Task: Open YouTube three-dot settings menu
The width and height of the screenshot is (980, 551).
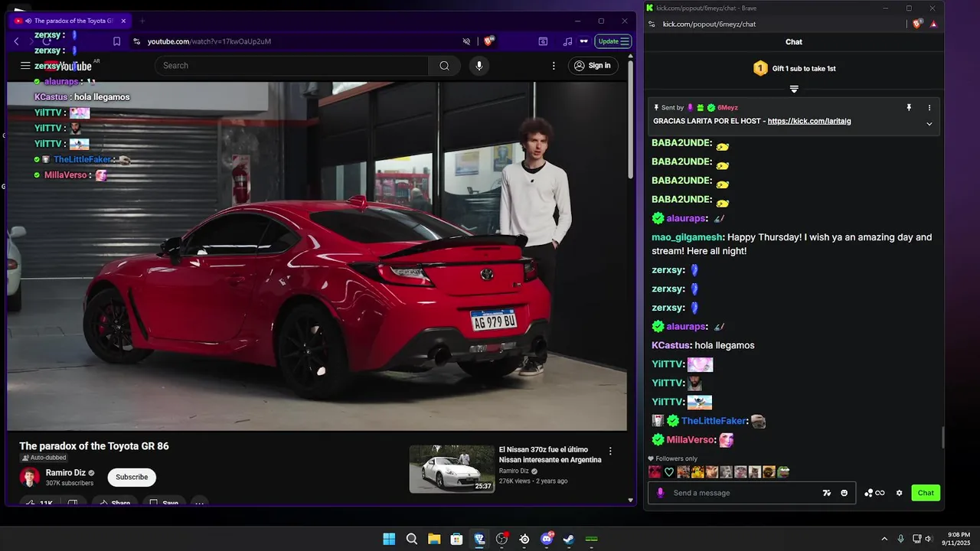Action: [x=554, y=66]
